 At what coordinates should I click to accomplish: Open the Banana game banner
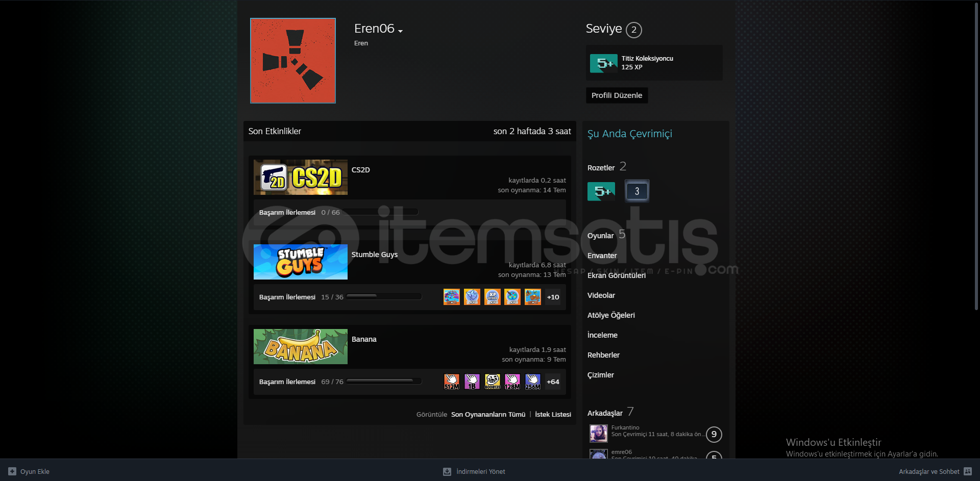301,346
